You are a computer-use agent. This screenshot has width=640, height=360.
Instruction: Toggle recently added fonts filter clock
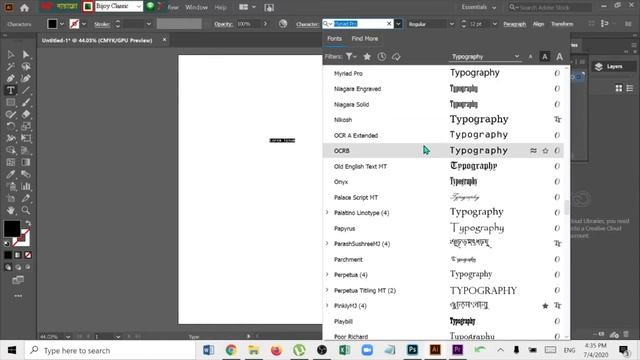(x=382, y=57)
